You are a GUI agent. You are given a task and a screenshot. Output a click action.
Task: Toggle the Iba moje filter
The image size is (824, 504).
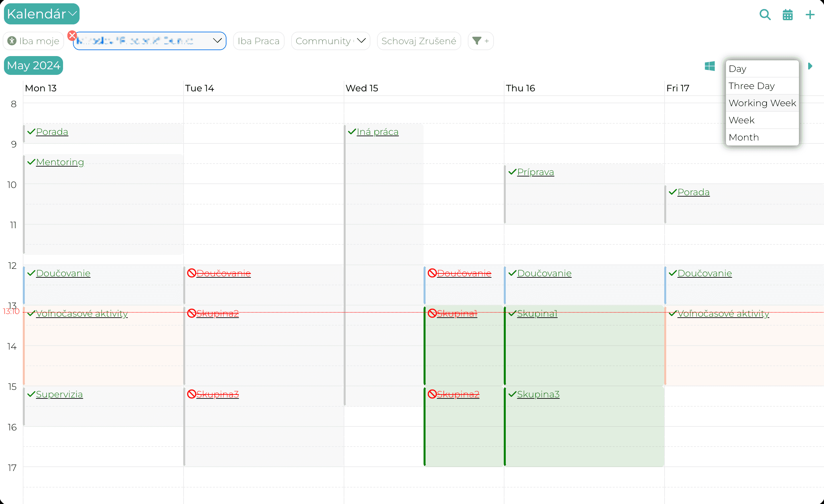point(33,41)
